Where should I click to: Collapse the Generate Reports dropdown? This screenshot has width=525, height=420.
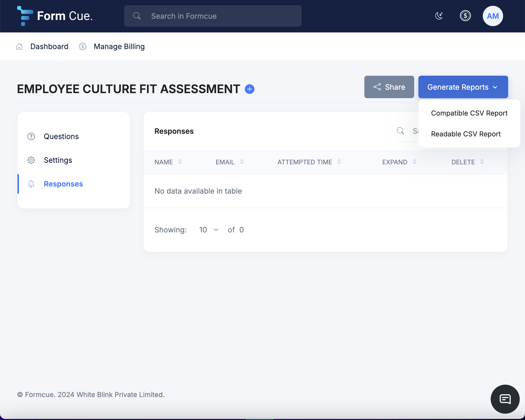click(x=463, y=87)
